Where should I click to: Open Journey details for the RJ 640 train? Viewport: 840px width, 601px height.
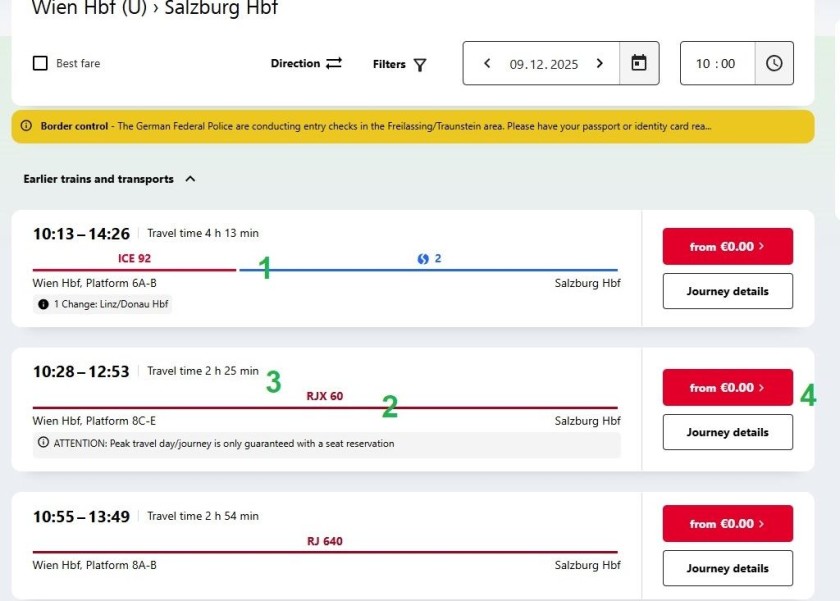pos(727,568)
